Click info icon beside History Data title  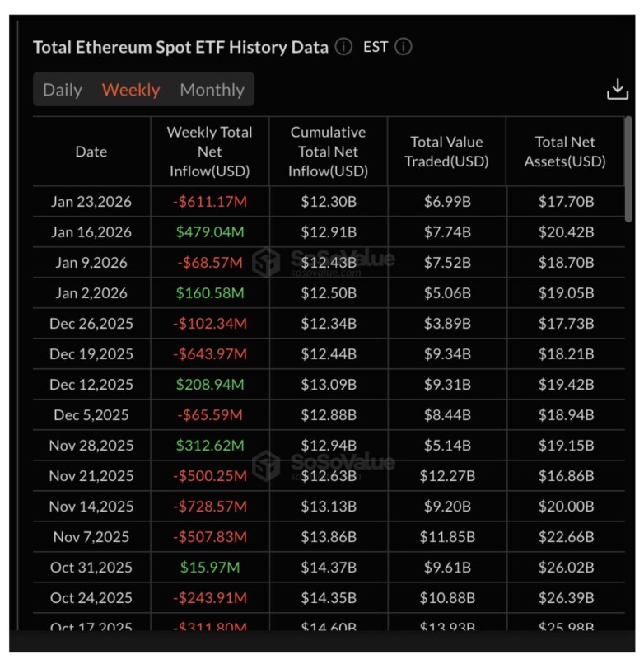pyautogui.click(x=343, y=47)
